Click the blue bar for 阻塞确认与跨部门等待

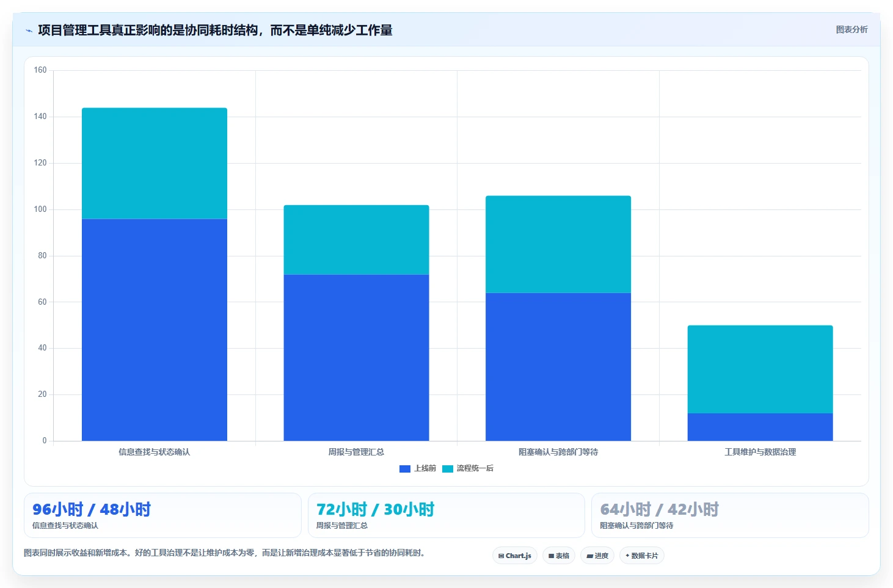click(x=558, y=366)
